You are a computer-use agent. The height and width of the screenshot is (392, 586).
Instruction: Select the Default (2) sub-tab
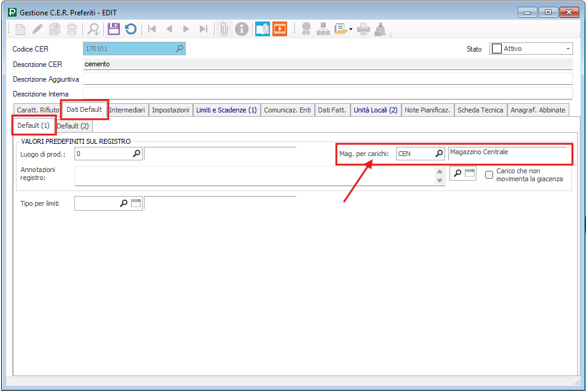point(73,126)
